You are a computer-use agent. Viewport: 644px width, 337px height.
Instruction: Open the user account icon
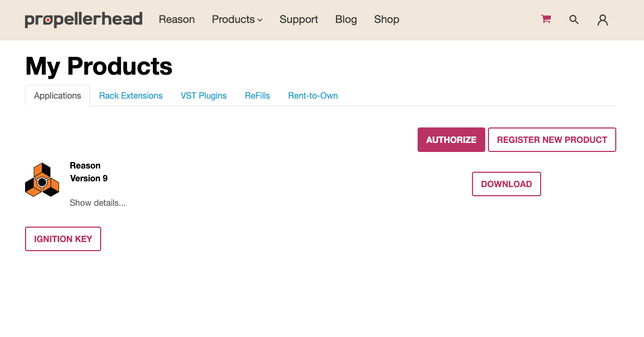coord(602,20)
